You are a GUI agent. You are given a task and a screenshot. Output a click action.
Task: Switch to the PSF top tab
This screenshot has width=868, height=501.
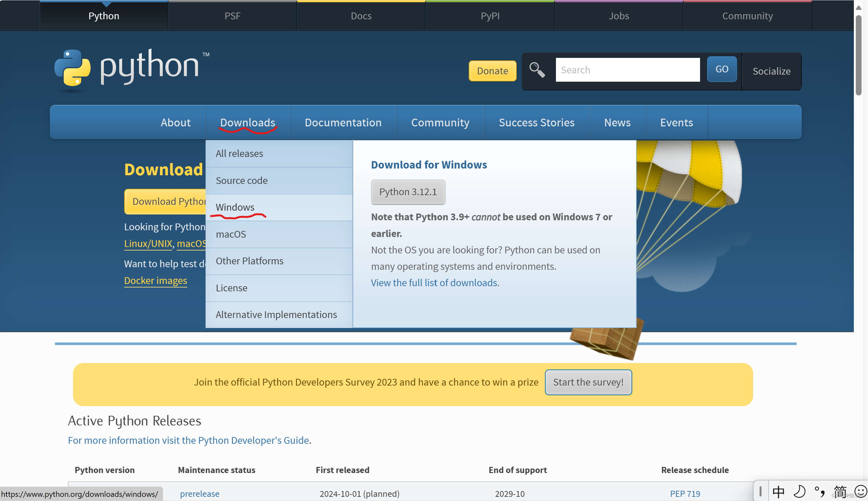(x=232, y=16)
